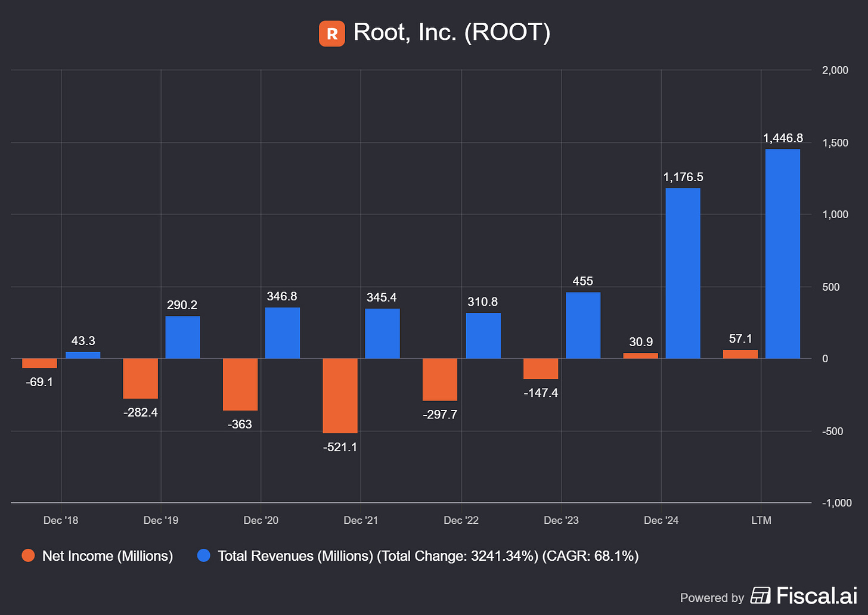Select the LTM revenue bar 1,446.8

pos(783,254)
